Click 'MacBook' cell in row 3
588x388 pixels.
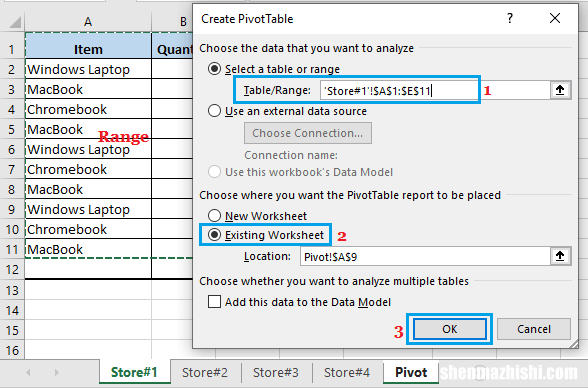tap(88, 89)
